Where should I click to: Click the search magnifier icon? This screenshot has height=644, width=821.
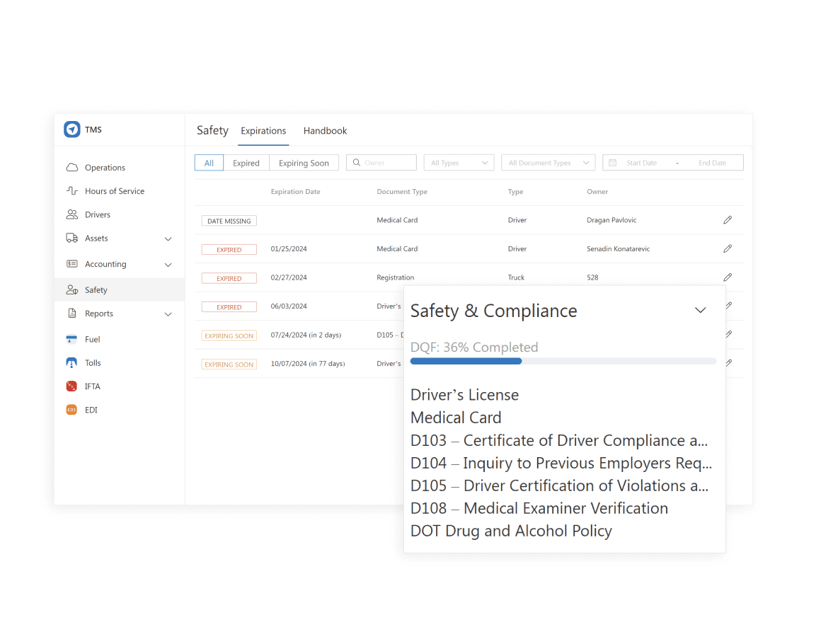[x=356, y=162]
